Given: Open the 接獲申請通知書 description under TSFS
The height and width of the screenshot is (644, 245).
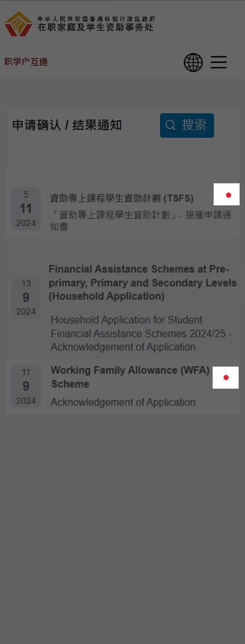Looking at the screenshot, I should (x=141, y=221).
